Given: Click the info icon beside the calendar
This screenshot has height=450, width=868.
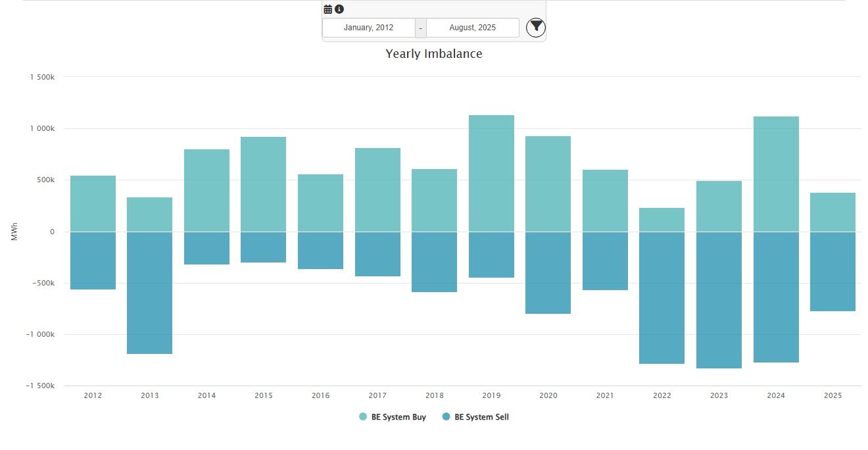Looking at the screenshot, I should (x=339, y=9).
